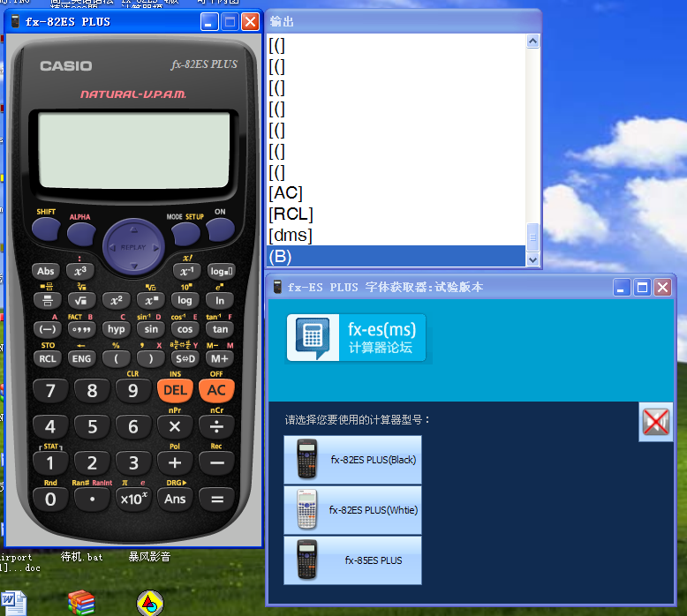Click the fraction key
Viewport: 687px width, 616px height.
[48, 300]
